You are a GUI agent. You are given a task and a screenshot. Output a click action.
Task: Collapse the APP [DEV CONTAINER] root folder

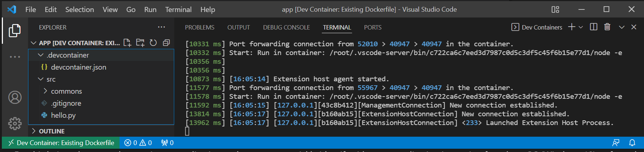click(x=33, y=43)
